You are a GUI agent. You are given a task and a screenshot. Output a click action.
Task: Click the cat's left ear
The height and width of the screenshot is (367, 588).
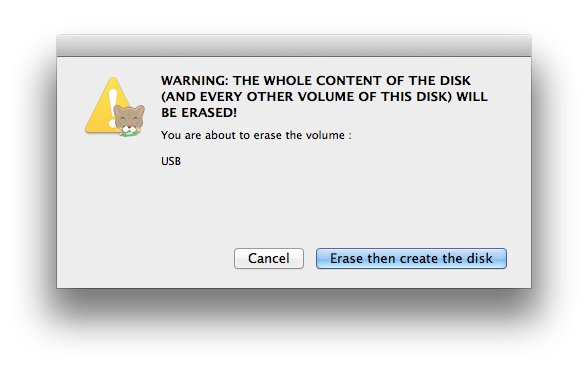(x=117, y=110)
